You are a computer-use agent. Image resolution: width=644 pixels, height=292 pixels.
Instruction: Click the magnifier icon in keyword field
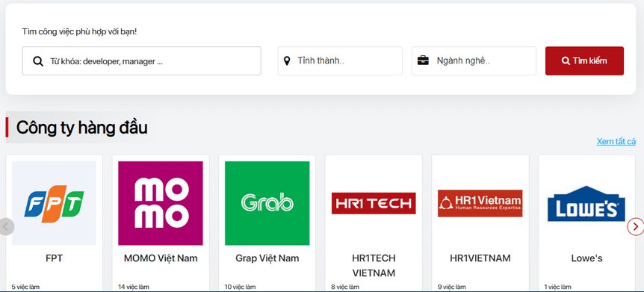click(x=38, y=61)
